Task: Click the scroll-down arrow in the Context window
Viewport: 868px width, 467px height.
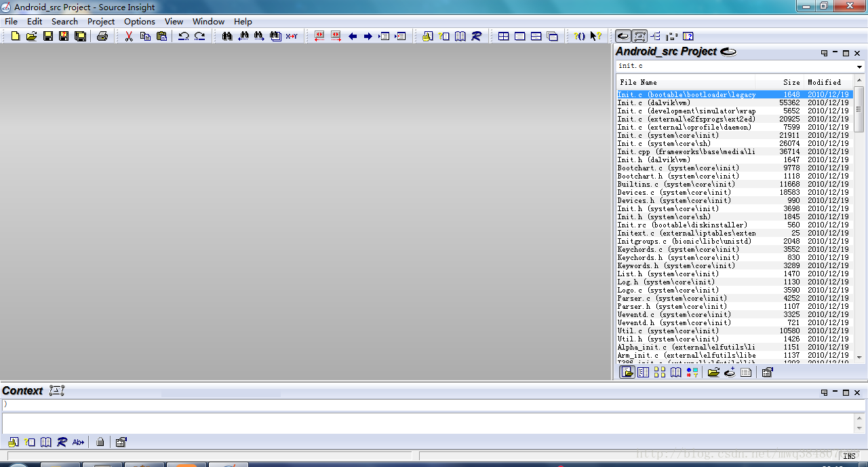Action: point(859,429)
